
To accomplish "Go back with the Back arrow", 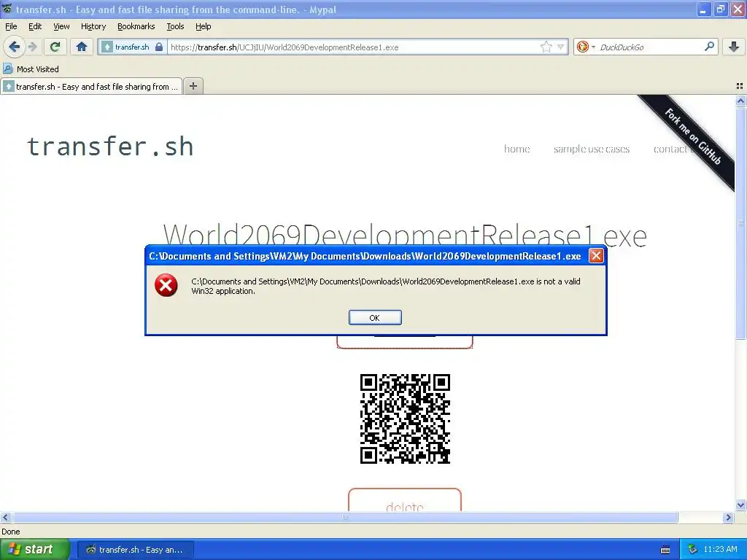I will pos(14,47).
